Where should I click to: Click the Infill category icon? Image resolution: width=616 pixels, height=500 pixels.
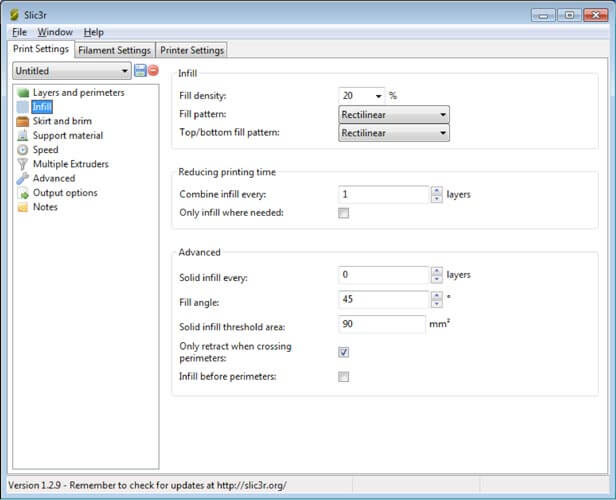(x=23, y=107)
